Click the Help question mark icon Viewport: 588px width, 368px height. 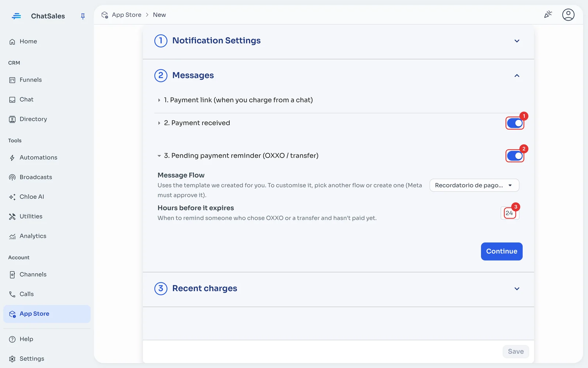[x=12, y=339]
